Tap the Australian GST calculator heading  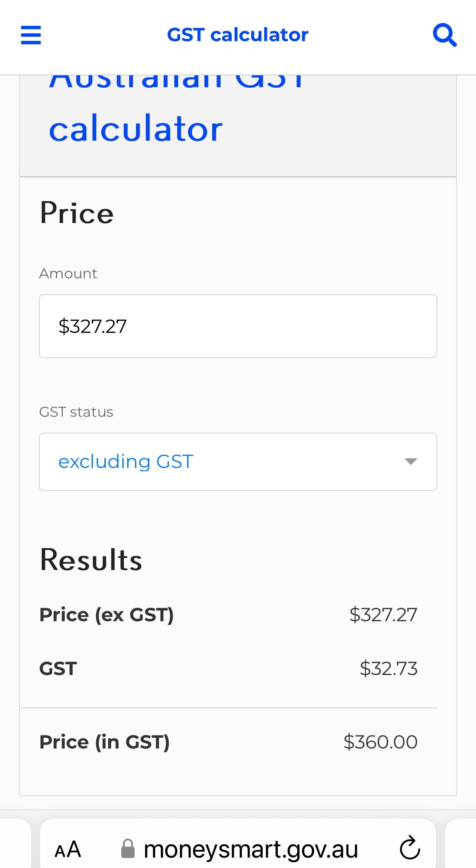[x=176, y=109]
